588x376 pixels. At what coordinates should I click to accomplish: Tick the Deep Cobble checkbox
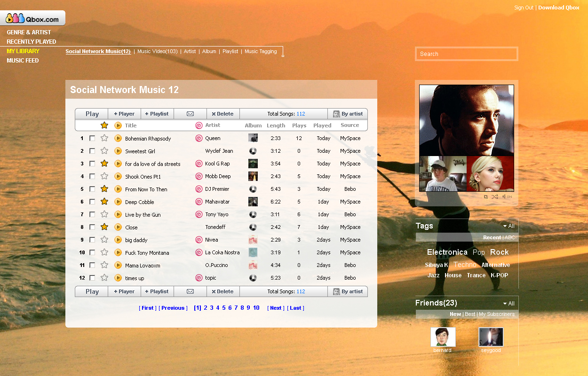(x=92, y=202)
